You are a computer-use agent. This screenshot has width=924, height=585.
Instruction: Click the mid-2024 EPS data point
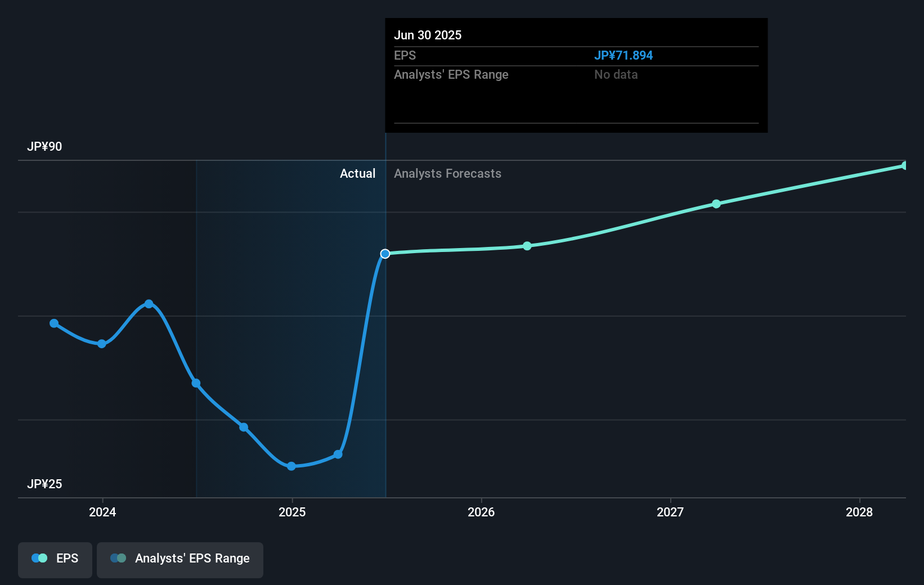click(196, 383)
